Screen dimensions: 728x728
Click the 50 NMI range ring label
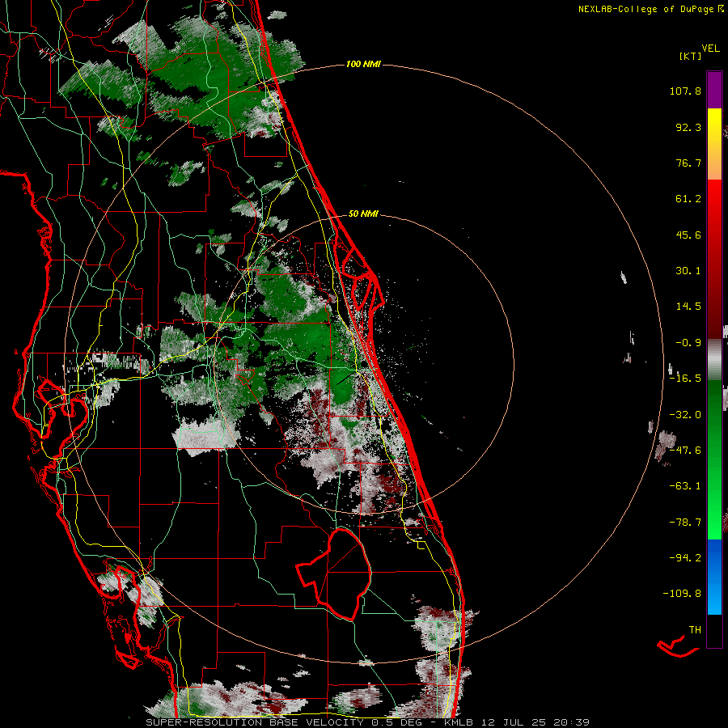[x=363, y=214]
